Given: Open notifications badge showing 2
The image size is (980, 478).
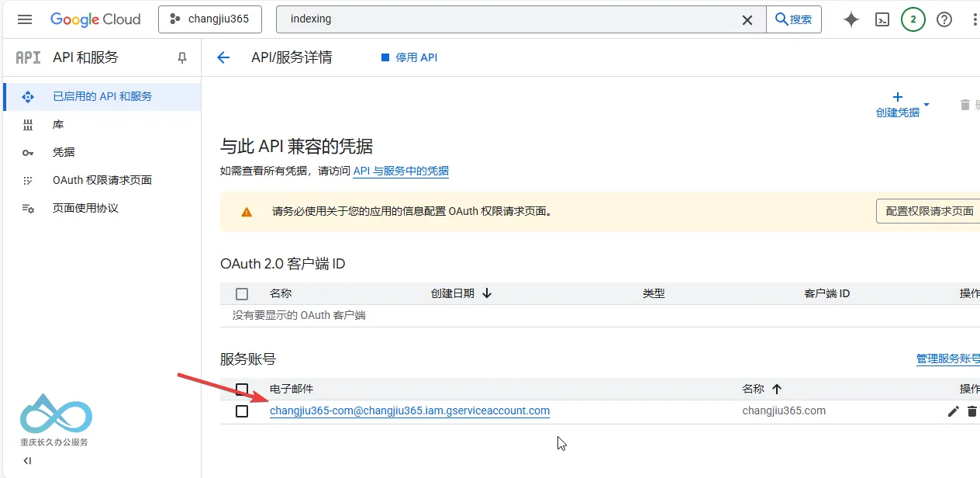Looking at the screenshot, I should (913, 19).
